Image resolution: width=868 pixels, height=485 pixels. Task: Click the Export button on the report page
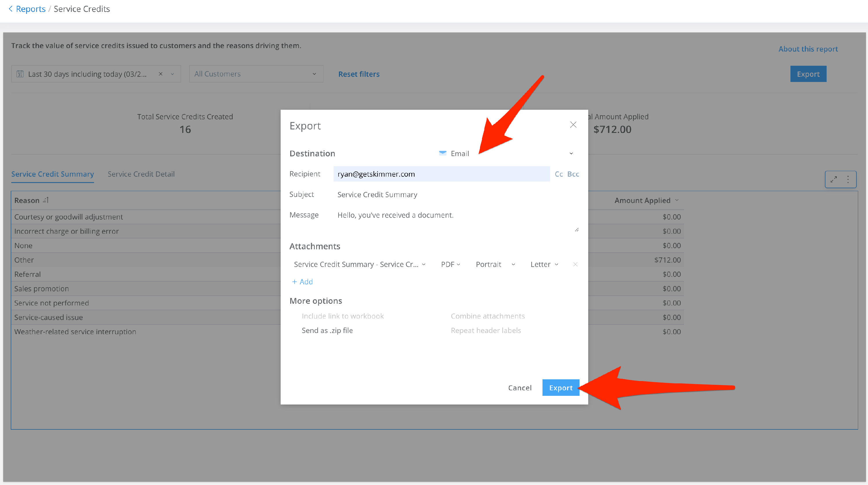(808, 74)
